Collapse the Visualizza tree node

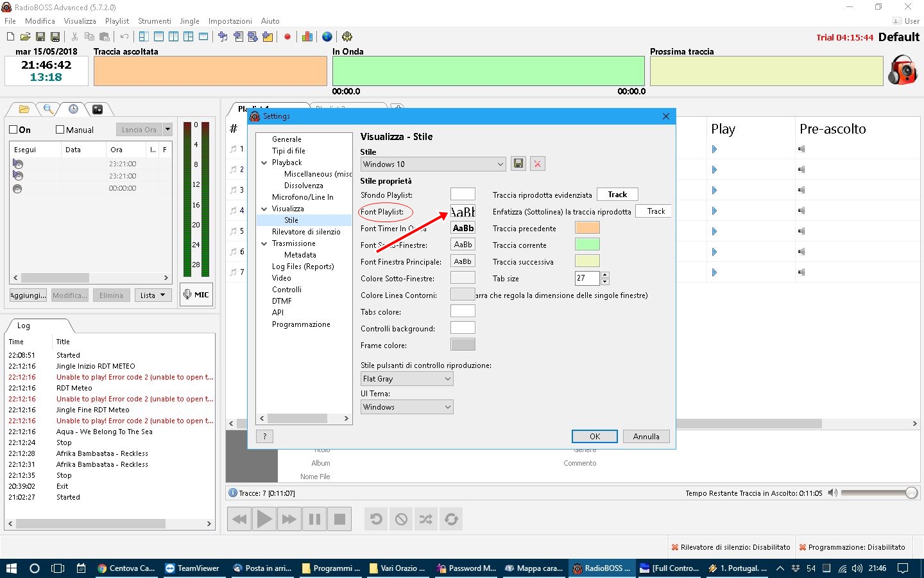pos(264,209)
